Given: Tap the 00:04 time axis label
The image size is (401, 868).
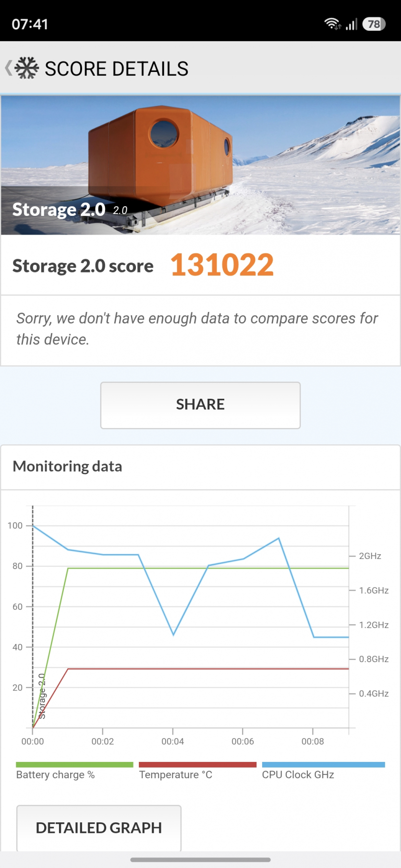Looking at the screenshot, I should coord(173,741).
